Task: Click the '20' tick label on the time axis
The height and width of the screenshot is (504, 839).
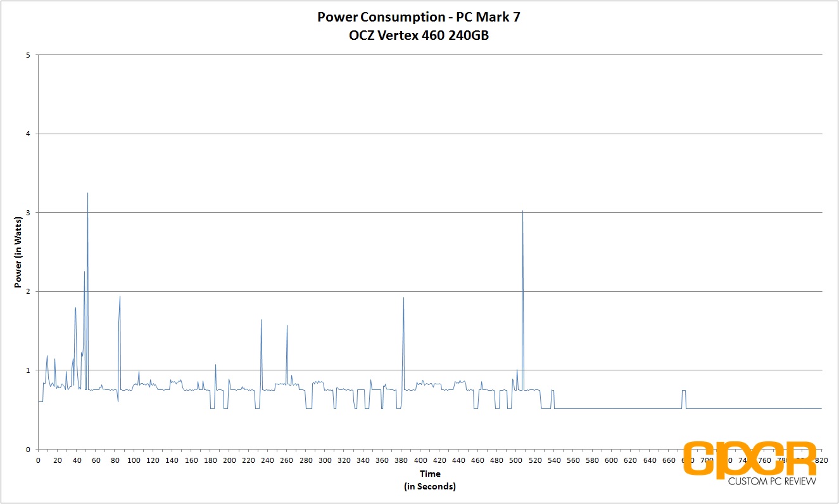Action: 58,460
